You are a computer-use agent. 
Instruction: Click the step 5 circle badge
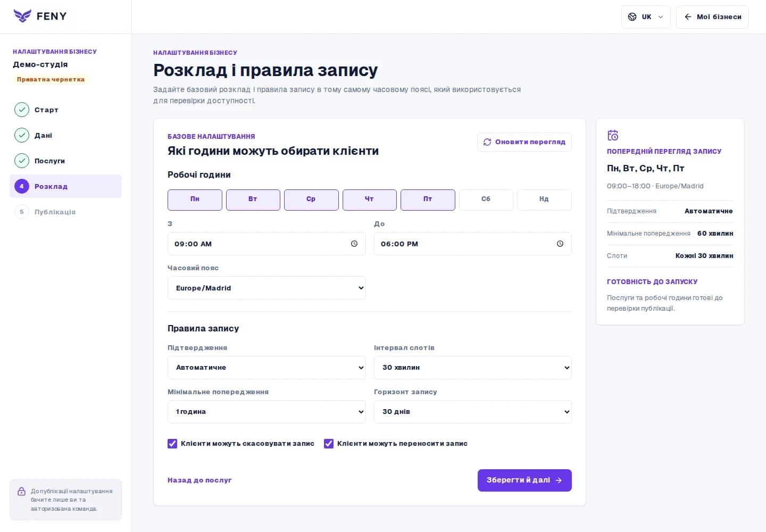click(x=22, y=212)
